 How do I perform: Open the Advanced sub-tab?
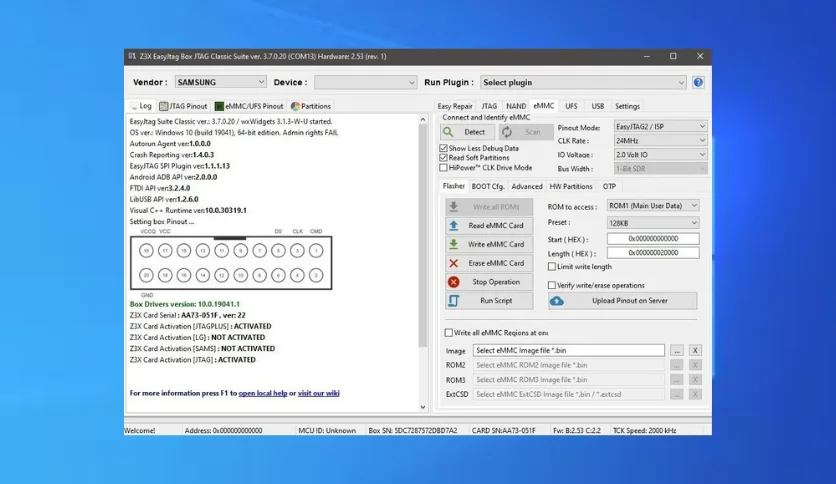click(527, 187)
